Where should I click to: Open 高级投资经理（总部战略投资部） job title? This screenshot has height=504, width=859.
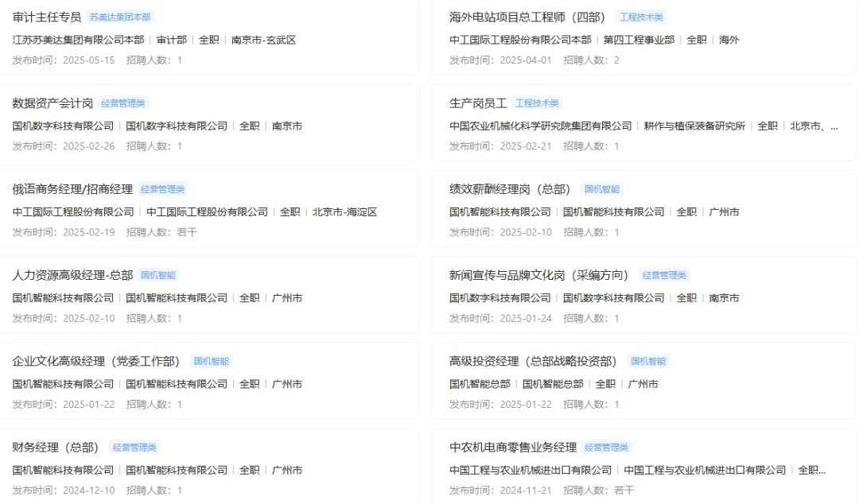click(x=533, y=361)
